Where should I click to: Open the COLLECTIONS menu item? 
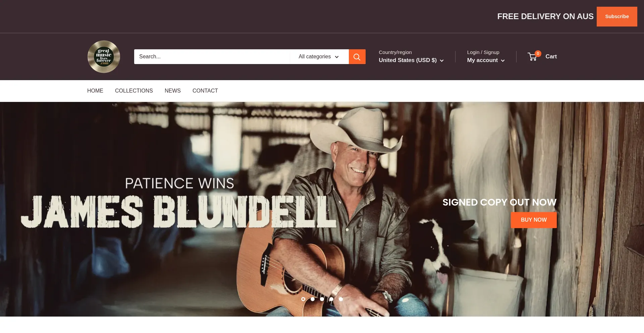(134, 91)
